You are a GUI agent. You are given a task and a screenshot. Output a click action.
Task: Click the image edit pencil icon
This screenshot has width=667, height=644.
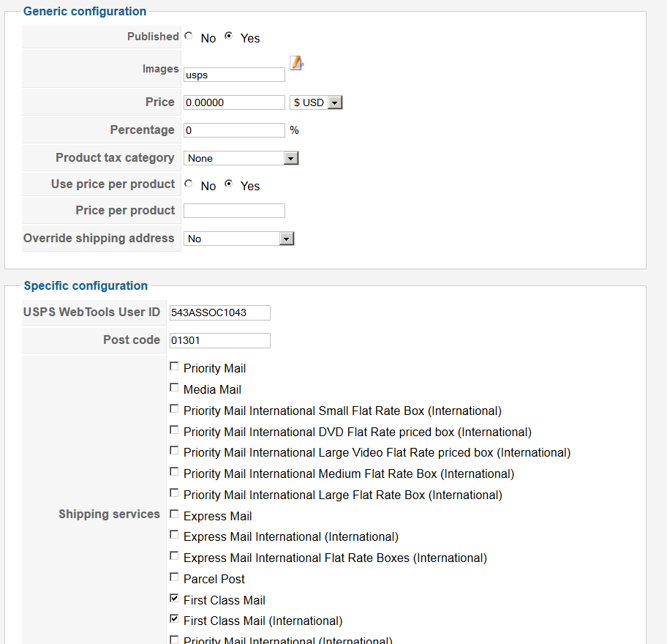click(x=296, y=64)
